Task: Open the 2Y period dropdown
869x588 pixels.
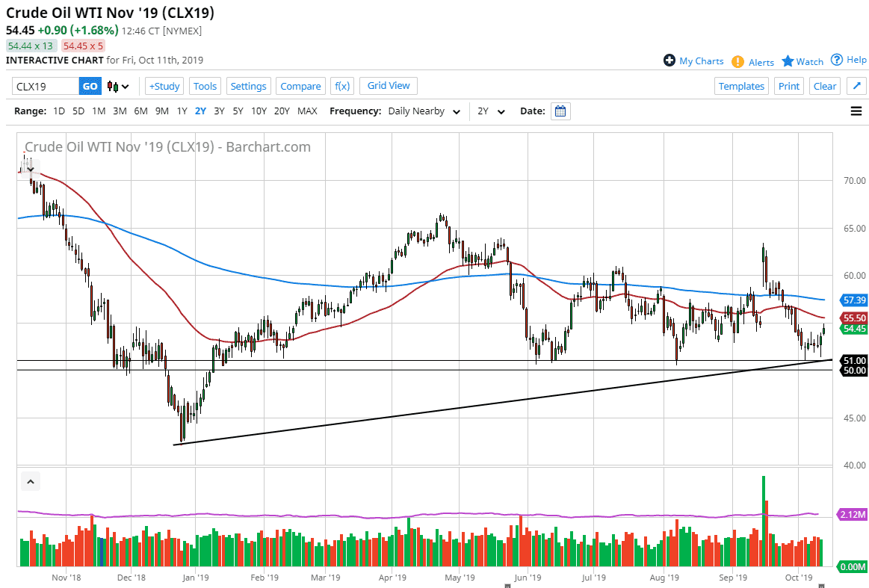Action: click(491, 111)
